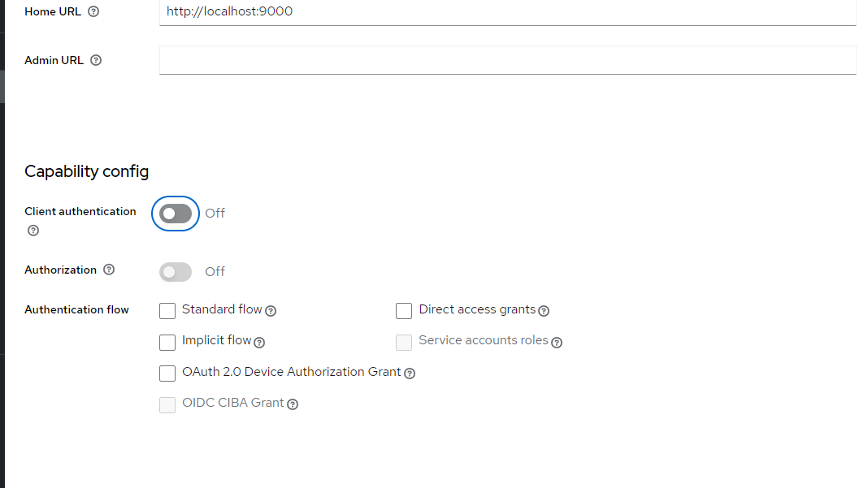Show the OIDC CIBA Grant help icon
The width and height of the screenshot is (868, 488).
tap(293, 404)
